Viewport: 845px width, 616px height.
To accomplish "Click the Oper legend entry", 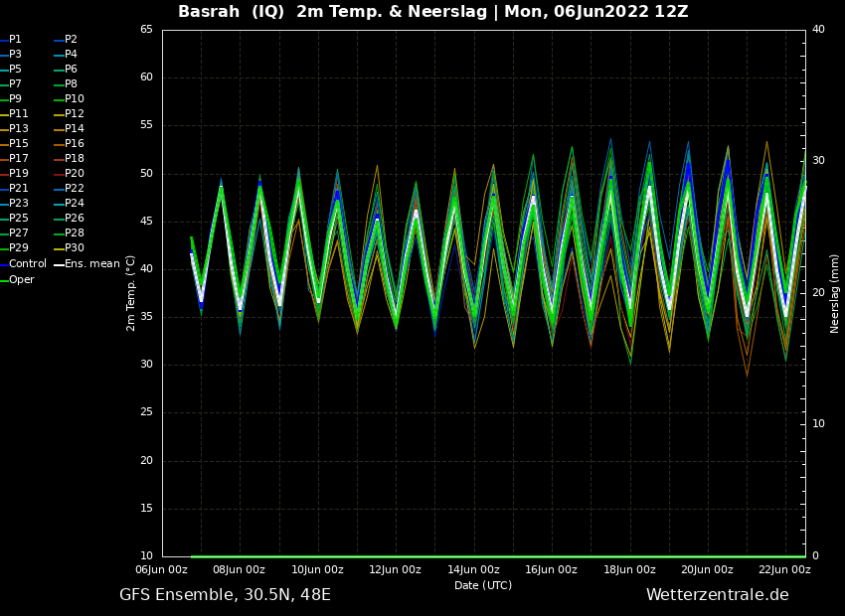I will point(22,280).
